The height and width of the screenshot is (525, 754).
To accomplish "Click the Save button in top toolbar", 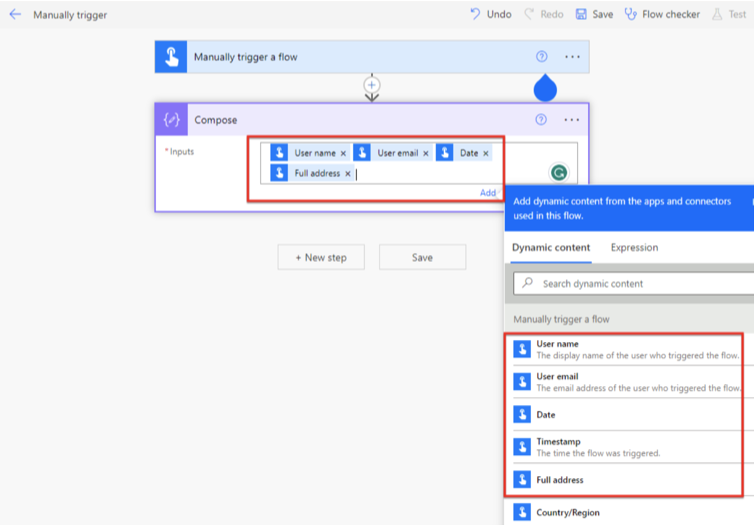I will [x=594, y=14].
